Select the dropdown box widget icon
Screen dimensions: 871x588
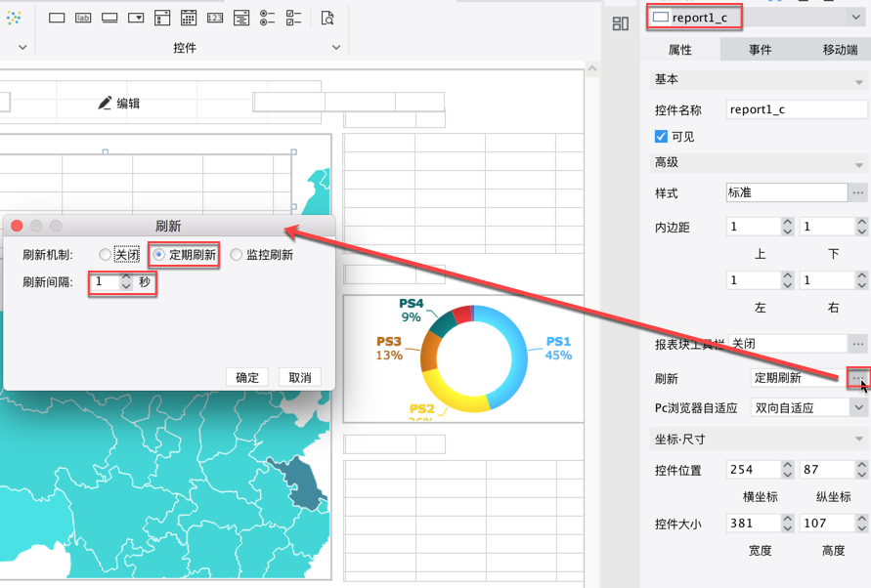[x=136, y=19]
